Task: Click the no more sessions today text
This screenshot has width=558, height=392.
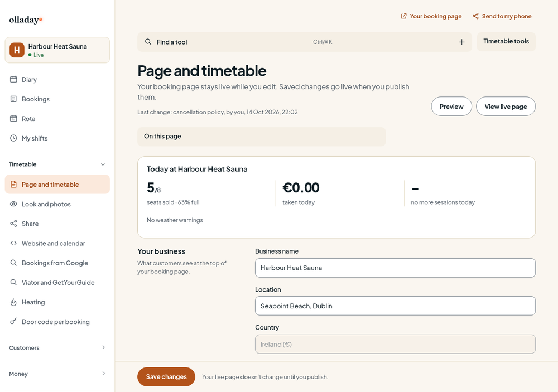Action: pos(442,202)
